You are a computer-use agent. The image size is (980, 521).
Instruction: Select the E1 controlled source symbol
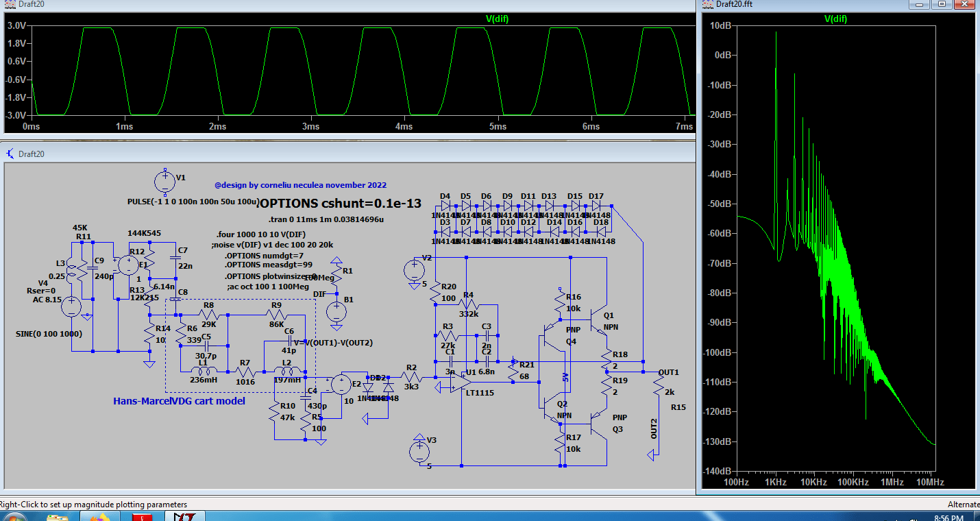tap(128, 265)
